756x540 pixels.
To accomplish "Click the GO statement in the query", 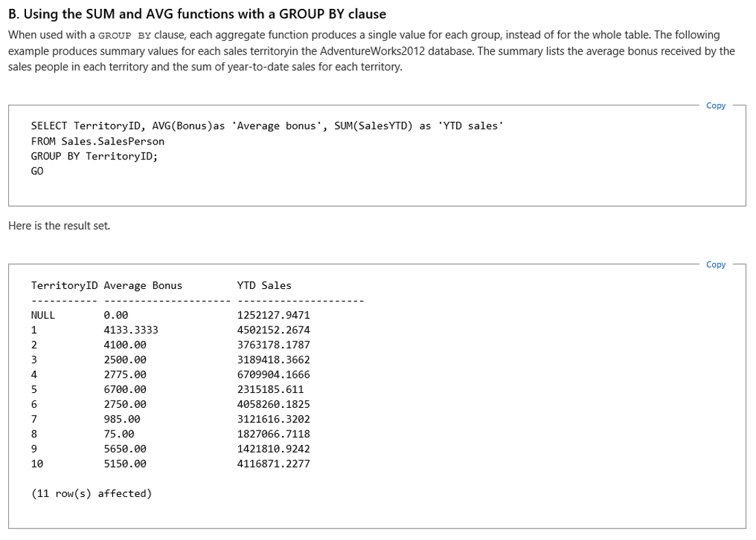I will 37,171.
